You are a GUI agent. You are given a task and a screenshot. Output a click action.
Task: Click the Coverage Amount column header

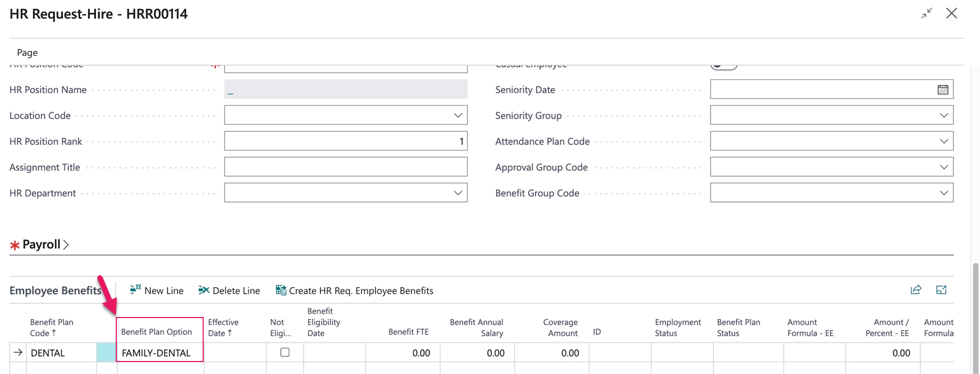point(561,327)
